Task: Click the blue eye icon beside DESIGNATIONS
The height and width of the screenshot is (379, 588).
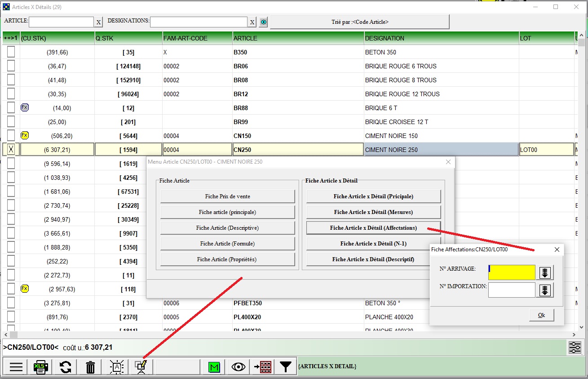Action: (x=264, y=22)
